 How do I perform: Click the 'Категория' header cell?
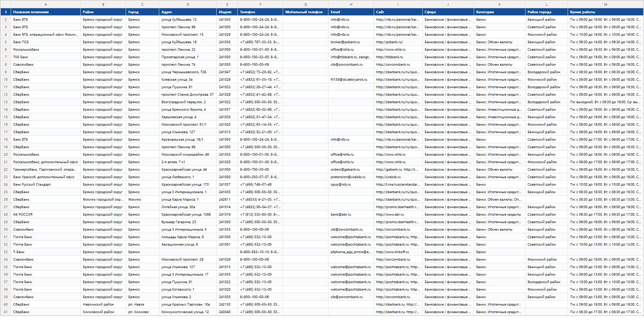[499, 12]
